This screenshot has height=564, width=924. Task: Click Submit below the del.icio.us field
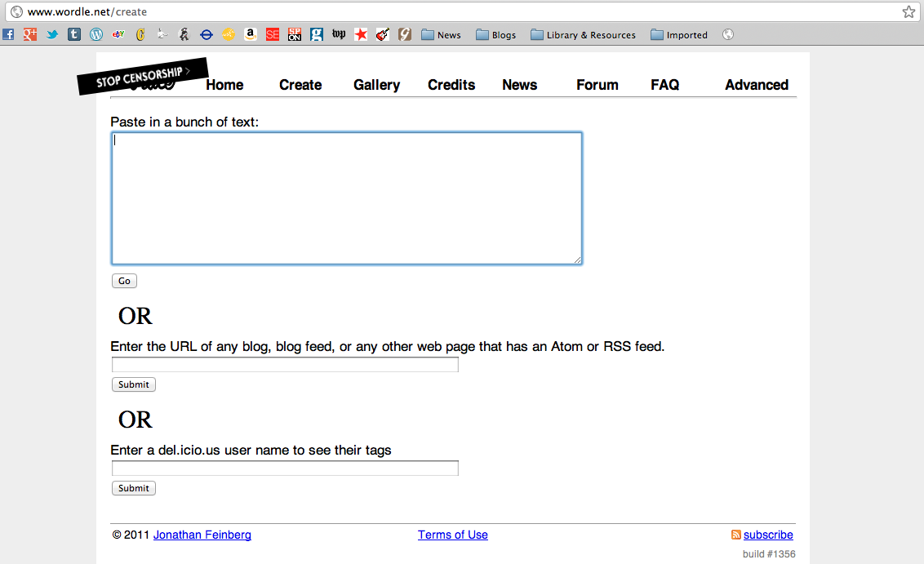[x=134, y=488]
